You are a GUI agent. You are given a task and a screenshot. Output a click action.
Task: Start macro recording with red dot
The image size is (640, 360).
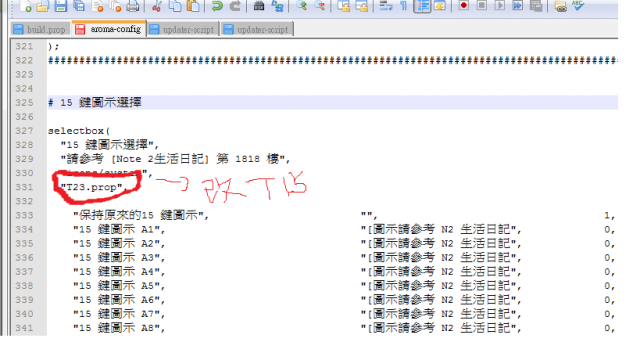coord(464,6)
